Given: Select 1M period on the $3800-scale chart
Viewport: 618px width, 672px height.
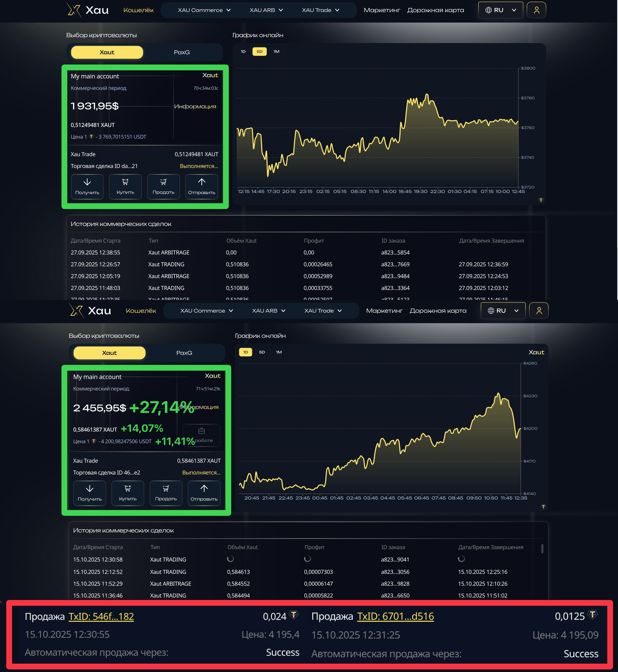Looking at the screenshot, I should click(x=276, y=51).
